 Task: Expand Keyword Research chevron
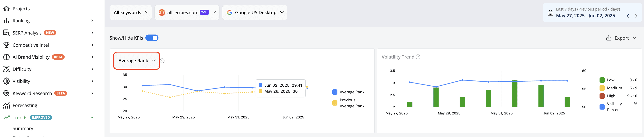(x=92, y=93)
